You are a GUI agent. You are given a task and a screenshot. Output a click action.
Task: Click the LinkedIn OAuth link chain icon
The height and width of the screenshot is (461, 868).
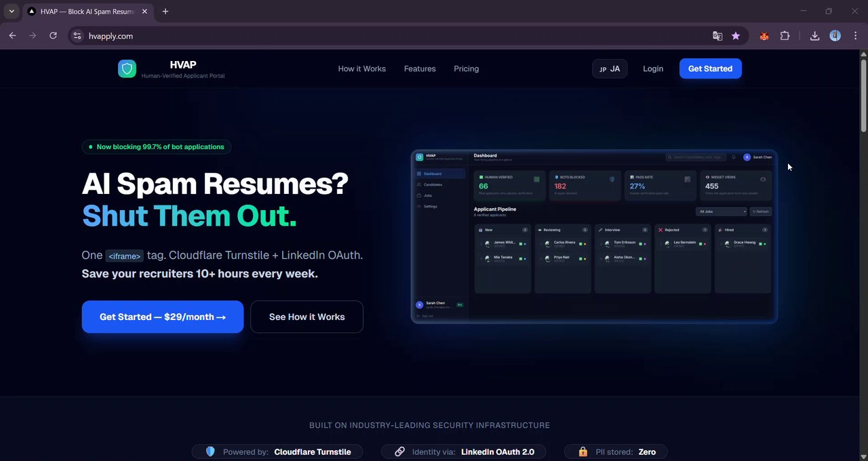click(399, 452)
